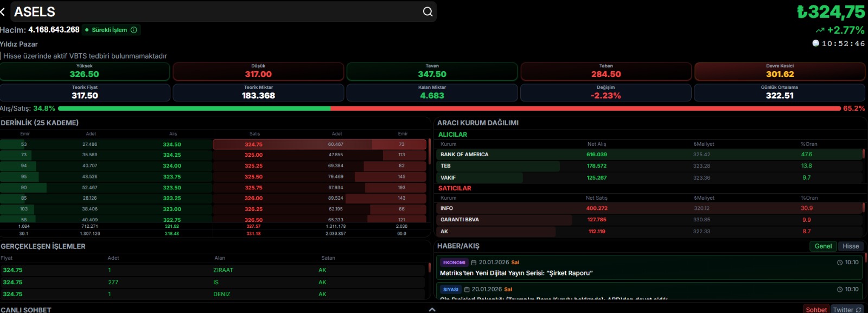Click ZIRAAT in executed trades
Screen dimensions: 868x313
[224, 270]
